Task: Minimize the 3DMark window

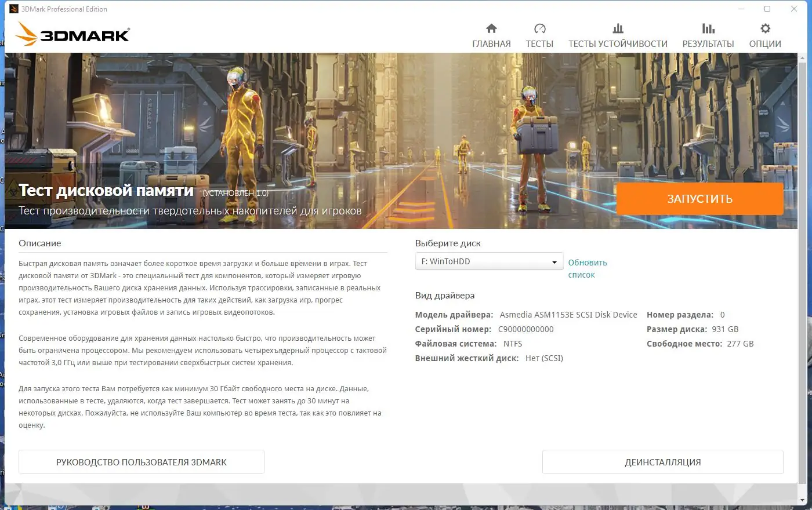Action: [741, 9]
